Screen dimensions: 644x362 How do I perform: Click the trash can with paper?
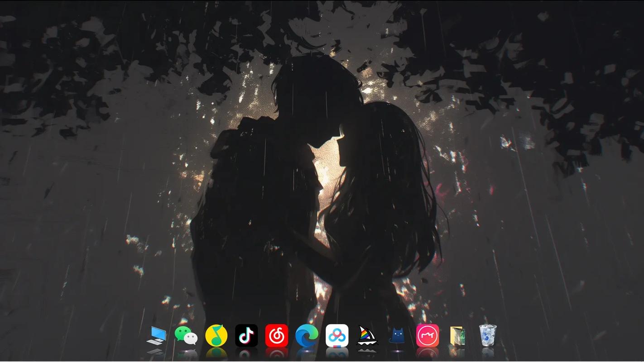(x=488, y=336)
